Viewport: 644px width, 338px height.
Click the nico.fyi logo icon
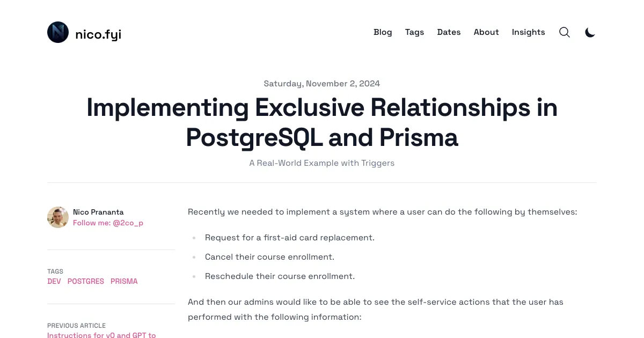[x=58, y=32]
